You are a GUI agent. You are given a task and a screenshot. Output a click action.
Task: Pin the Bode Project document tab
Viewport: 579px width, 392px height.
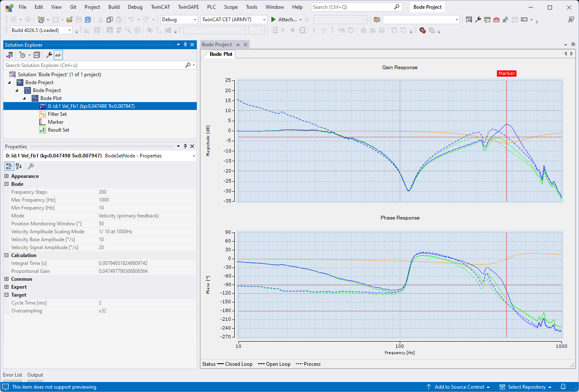pyautogui.click(x=238, y=45)
